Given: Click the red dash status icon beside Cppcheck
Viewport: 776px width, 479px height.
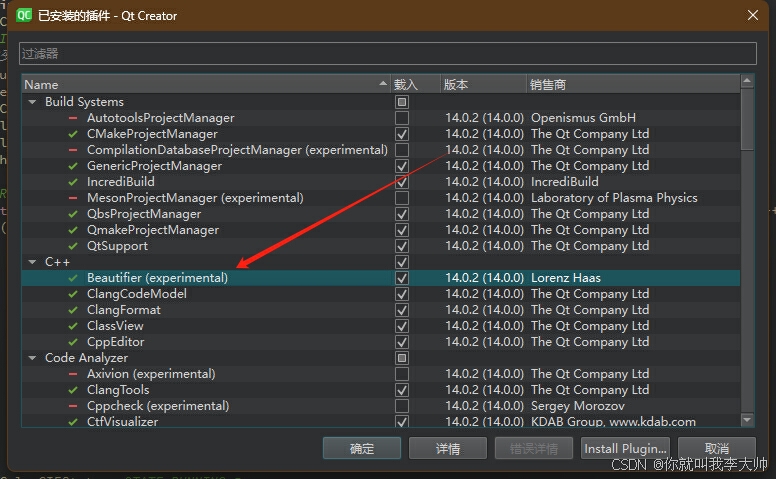Looking at the screenshot, I should pyautogui.click(x=73, y=406).
